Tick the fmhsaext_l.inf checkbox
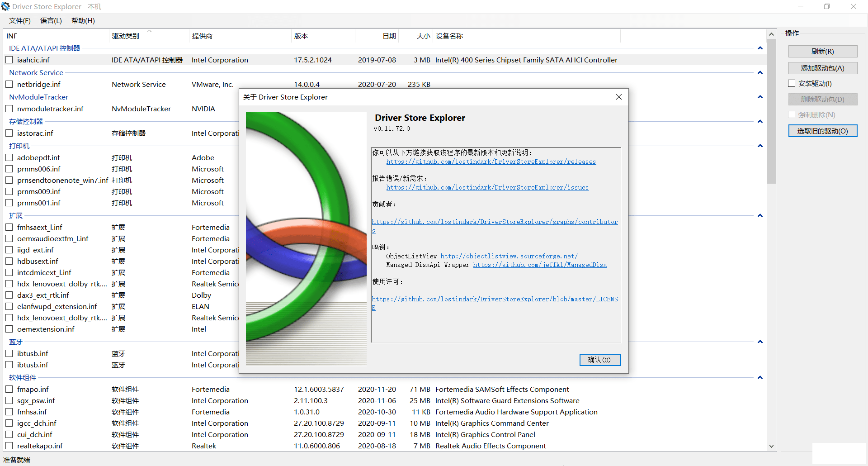The height and width of the screenshot is (466, 868). coord(9,227)
